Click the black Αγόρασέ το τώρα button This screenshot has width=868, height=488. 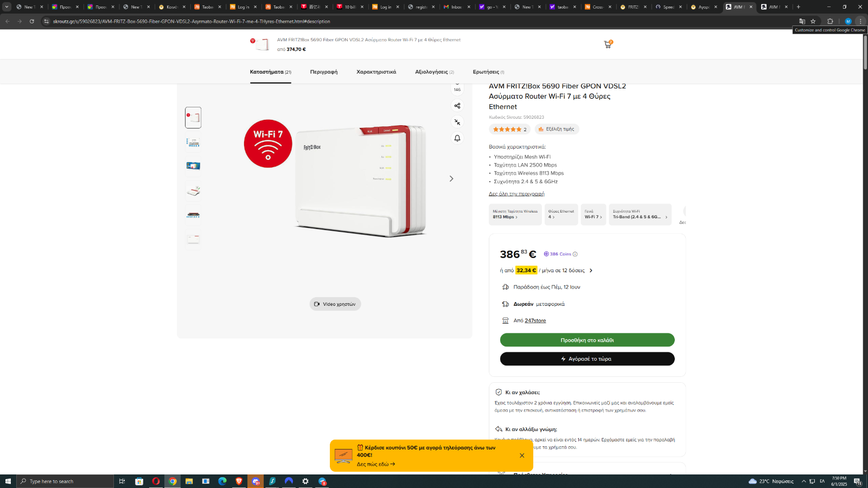point(587,359)
